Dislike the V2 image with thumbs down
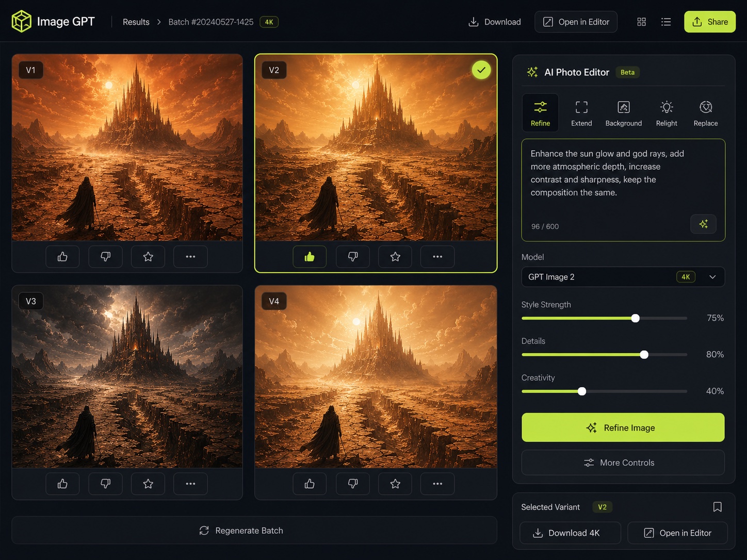Image resolution: width=747 pixels, height=560 pixels. (x=353, y=257)
